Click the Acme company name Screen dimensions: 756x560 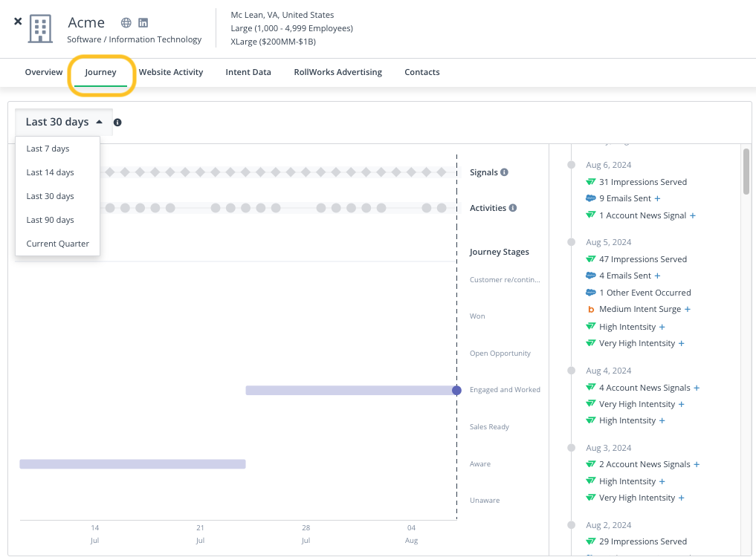click(x=86, y=22)
